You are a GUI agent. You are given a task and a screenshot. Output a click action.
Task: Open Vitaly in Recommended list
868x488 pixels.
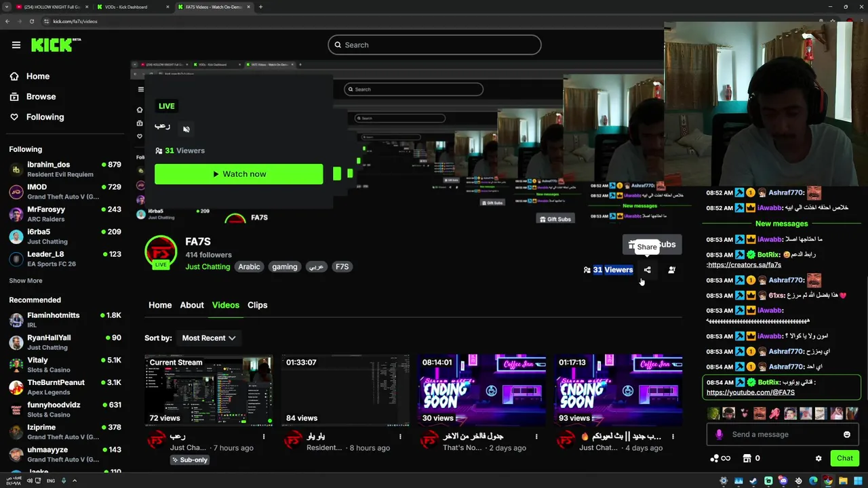[65, 365]
